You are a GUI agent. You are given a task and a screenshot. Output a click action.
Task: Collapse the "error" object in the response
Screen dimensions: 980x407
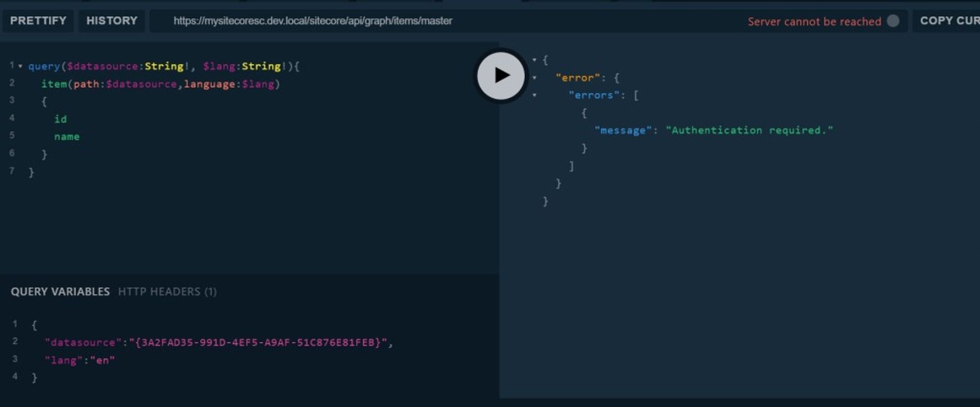(534, 77)
